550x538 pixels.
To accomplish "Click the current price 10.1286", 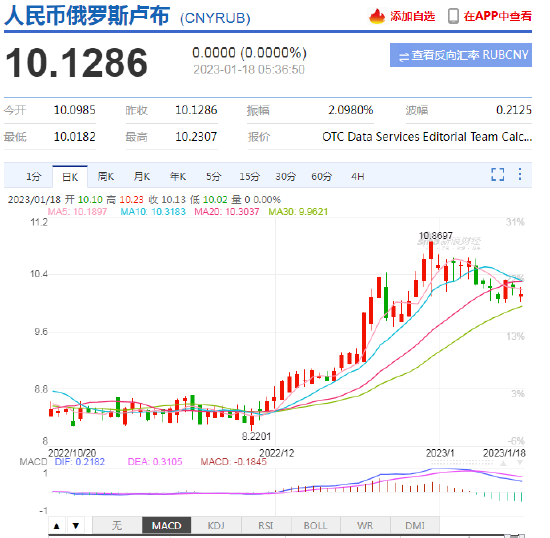I will click(x=76, y=63).
